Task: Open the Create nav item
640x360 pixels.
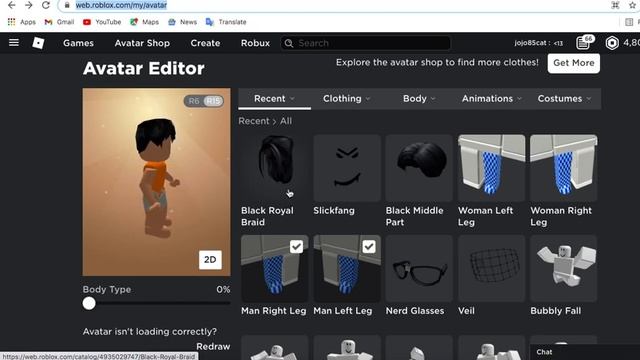Action: 205,43
